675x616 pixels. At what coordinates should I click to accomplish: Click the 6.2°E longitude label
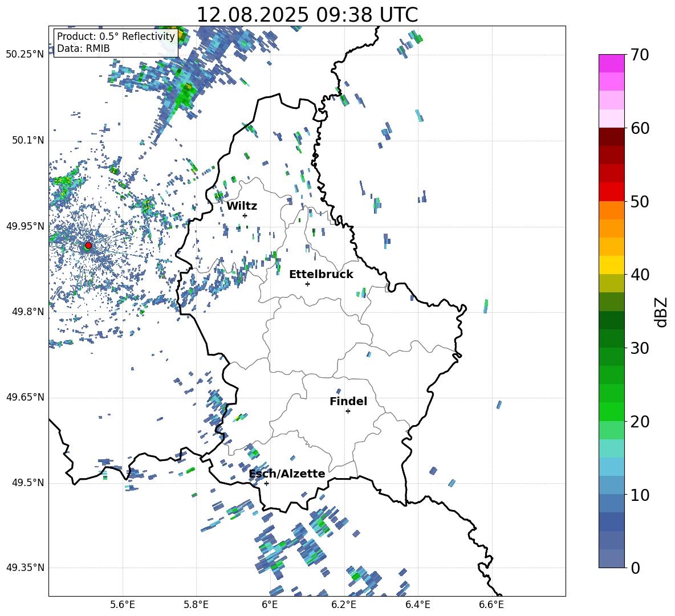pos(344,605)
